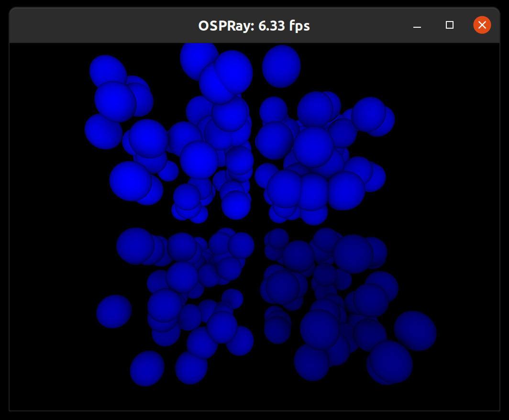Close the OSPRay window
509x420 pixels.
pyautogui.click(x=482, y=25)
